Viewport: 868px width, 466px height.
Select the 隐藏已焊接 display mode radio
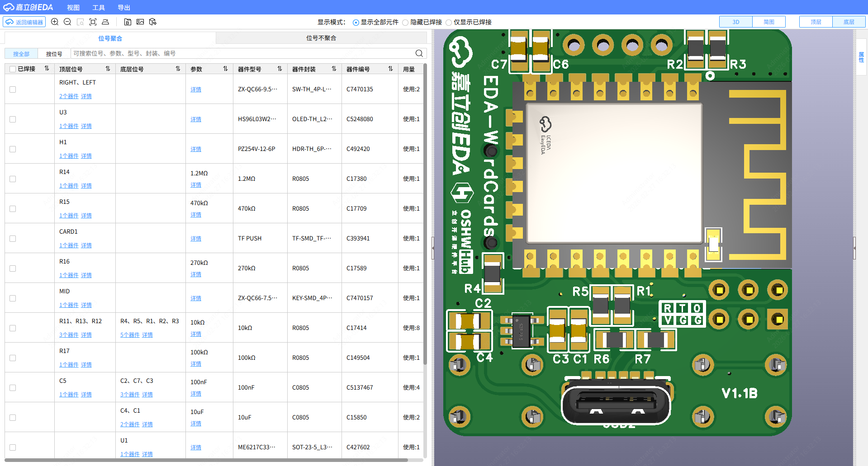coord(405,22)
